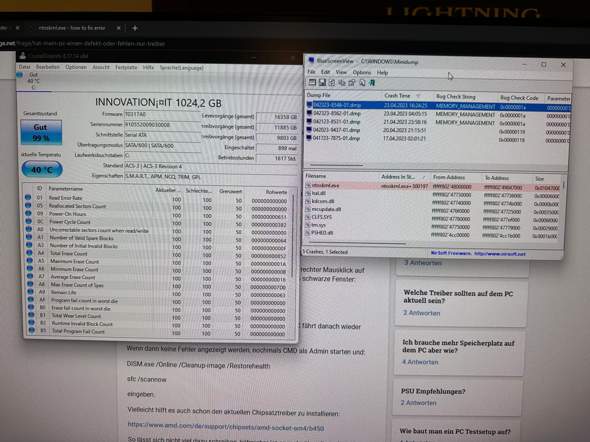Click Copy Selected Items toolbar icon
Screen dimensions: 590x442
point(342,83)
